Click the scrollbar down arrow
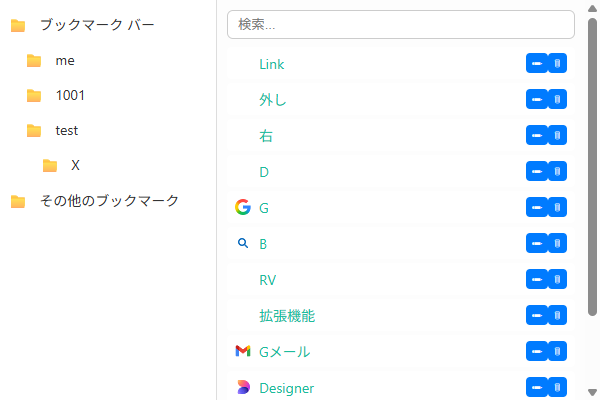Image resolution: width=600 pixels, height=400 pixels. [x=593, y=391]
